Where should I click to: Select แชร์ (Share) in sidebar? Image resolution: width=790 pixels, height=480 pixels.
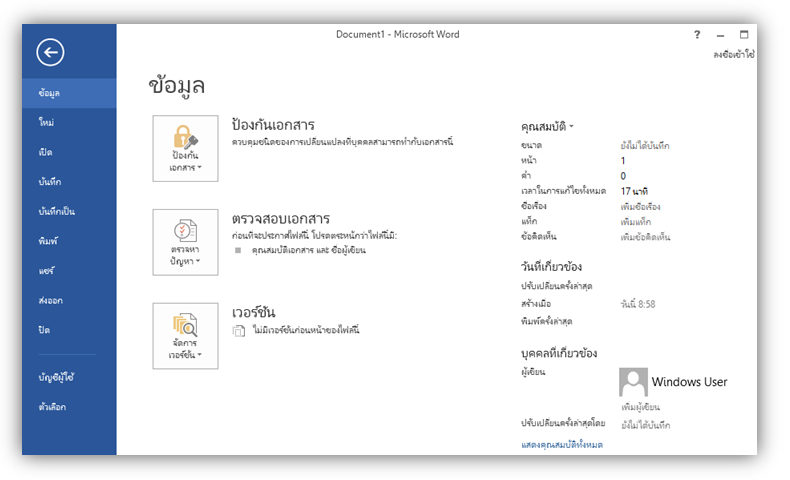tap(69, 271)
